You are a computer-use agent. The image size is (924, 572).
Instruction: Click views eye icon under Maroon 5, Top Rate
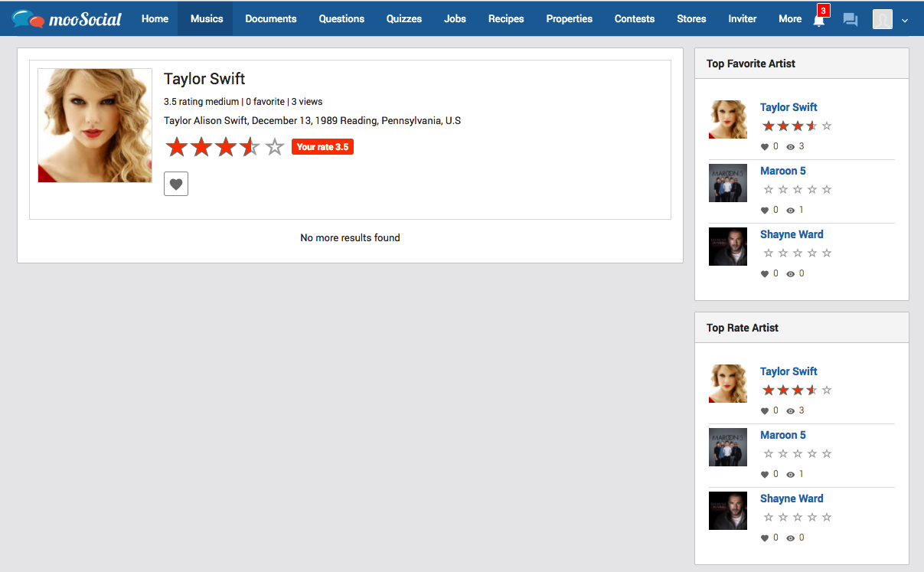pos(791,475)
